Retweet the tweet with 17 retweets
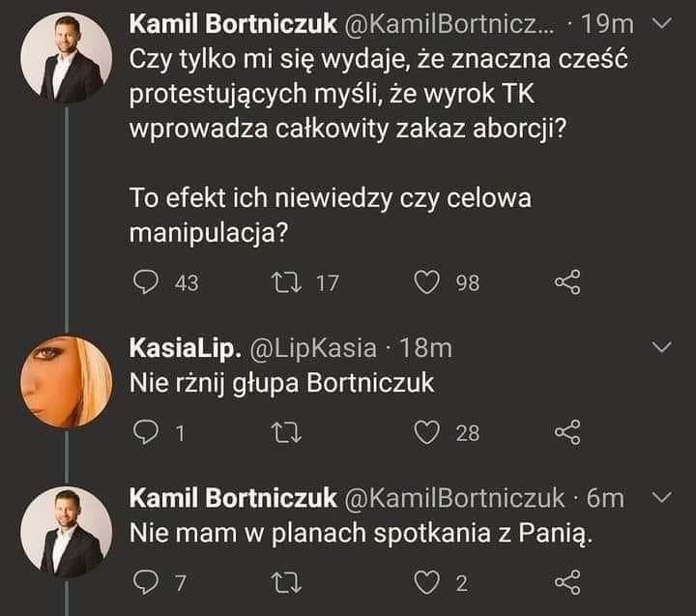Image resolution: width=696 pixels, height=616 pixels. pos(287,282)
